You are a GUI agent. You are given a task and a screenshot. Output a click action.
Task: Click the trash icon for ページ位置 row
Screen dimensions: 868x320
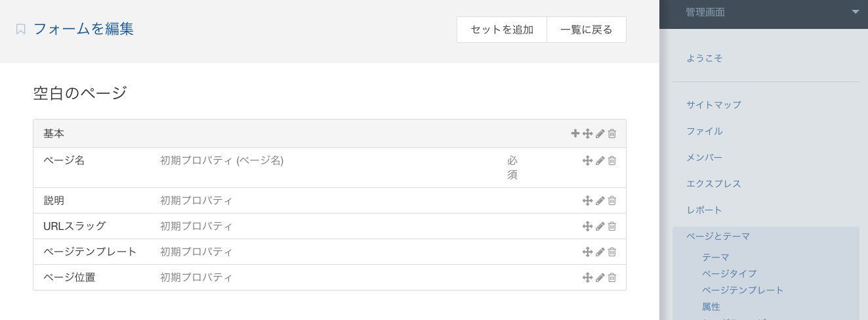click(612, 277)
